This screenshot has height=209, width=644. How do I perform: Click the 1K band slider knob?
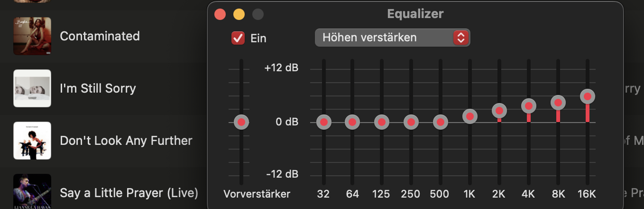click(x=470, y=116)
